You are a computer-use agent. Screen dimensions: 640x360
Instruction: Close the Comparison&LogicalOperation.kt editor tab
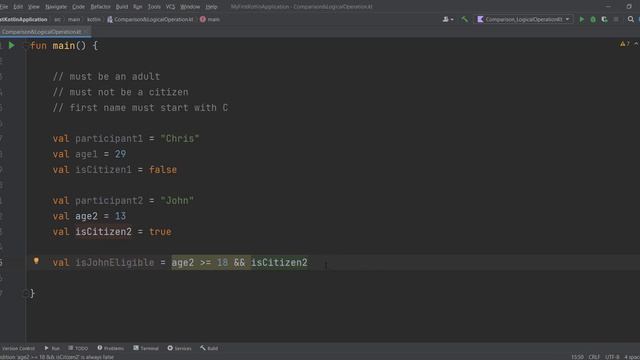86,31
